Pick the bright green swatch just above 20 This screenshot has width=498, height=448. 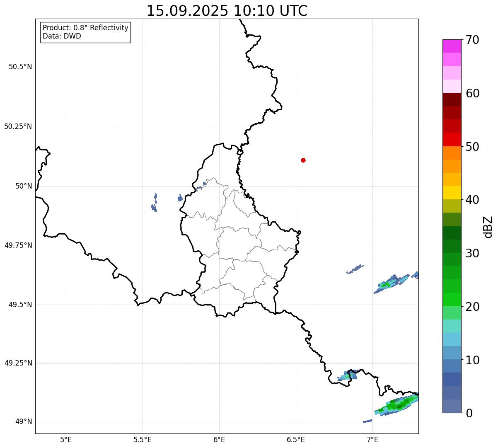coord(452,299)
